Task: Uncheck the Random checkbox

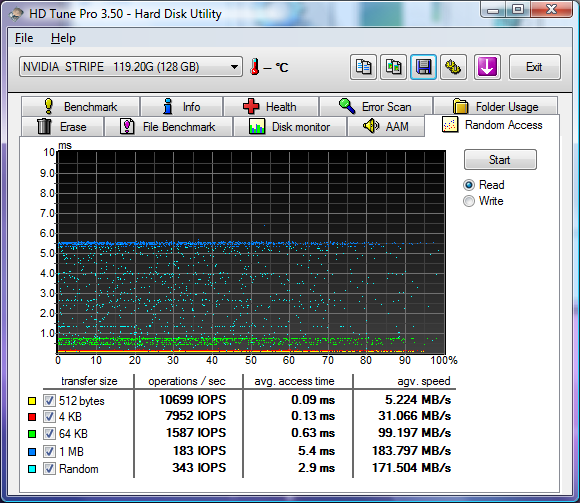Action: click(49, 469)
